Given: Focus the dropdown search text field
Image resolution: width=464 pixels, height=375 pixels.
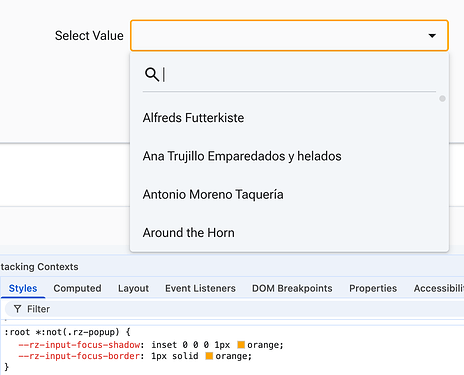Looking at the screenshot, I should tap(299, 74).
